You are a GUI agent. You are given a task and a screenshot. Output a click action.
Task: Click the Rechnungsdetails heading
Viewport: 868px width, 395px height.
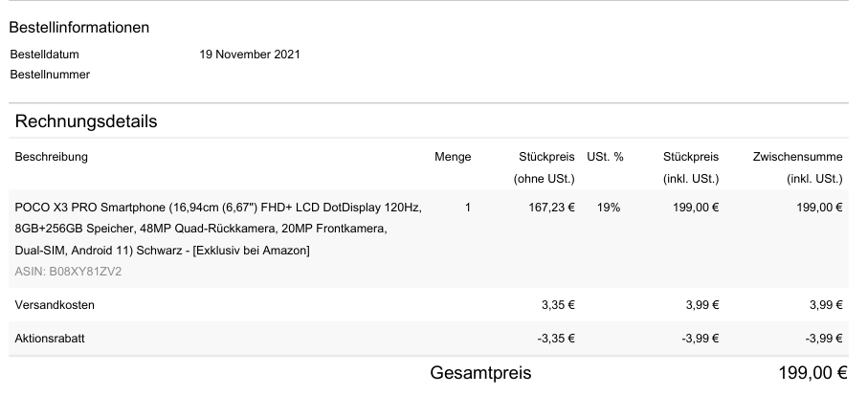coord(86,122)
